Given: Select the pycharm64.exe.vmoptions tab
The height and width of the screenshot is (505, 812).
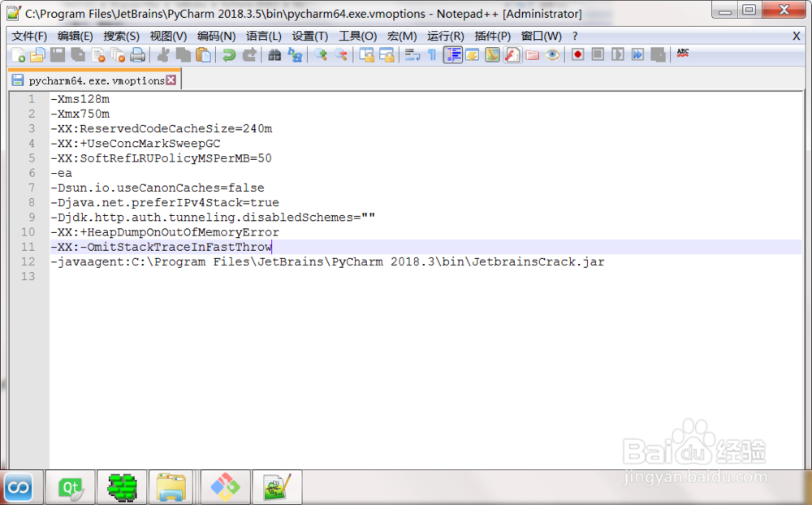Looking at the screenshot, I should click(97, 80).
